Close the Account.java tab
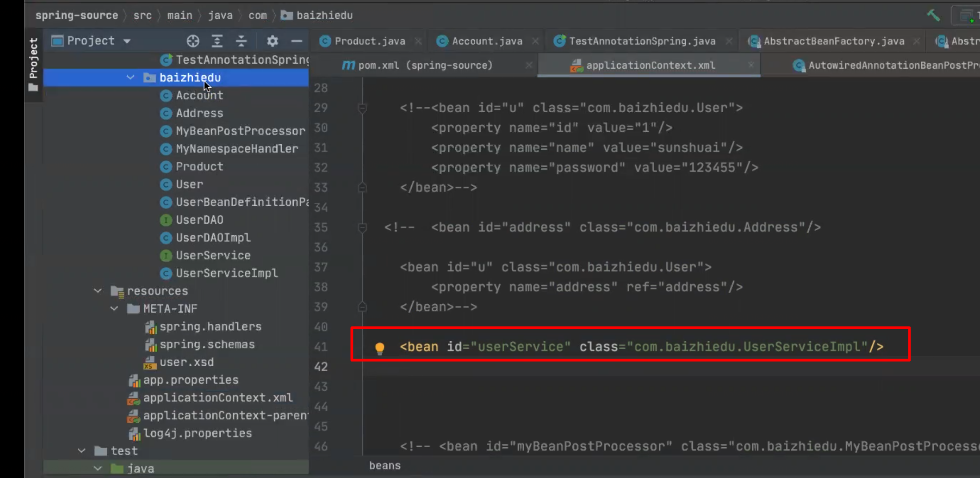Viewport: 980px width, 478px height. point(535,41)
